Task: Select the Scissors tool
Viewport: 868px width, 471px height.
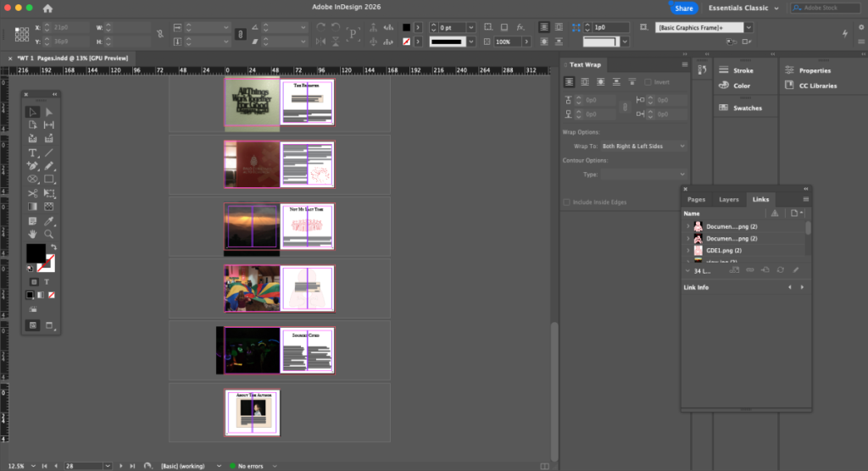Action: [x=33, y=193]
